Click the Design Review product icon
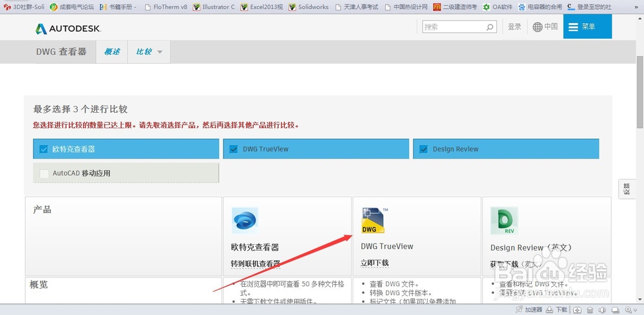The height and width of the screenshot is (315, 644). [504, 220]
